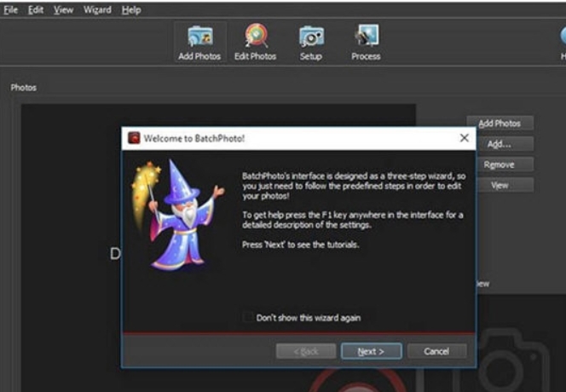Open the File menu
Image resolution: width=566 pixels, height=392 pixels.
click(11, 10)
